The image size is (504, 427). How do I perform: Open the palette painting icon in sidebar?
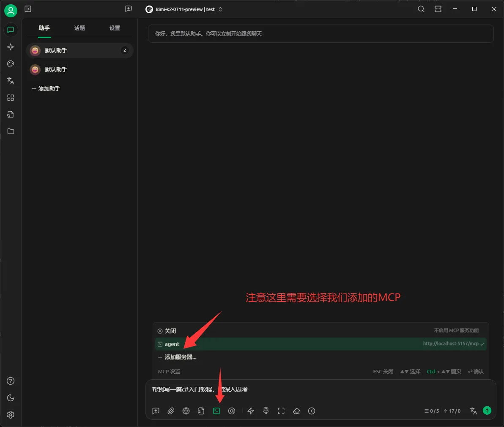(x=11, y=64)
